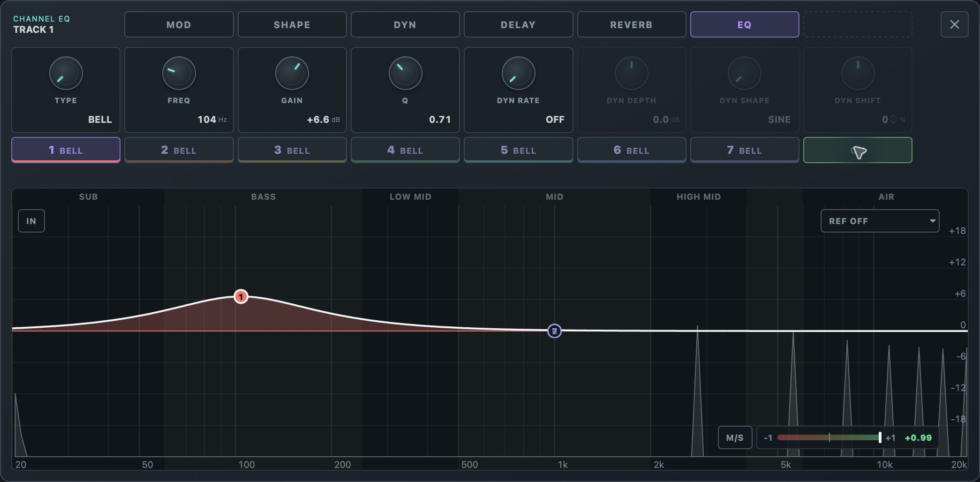
Task: Click the BELL type value
Action: tap(100, 120)
